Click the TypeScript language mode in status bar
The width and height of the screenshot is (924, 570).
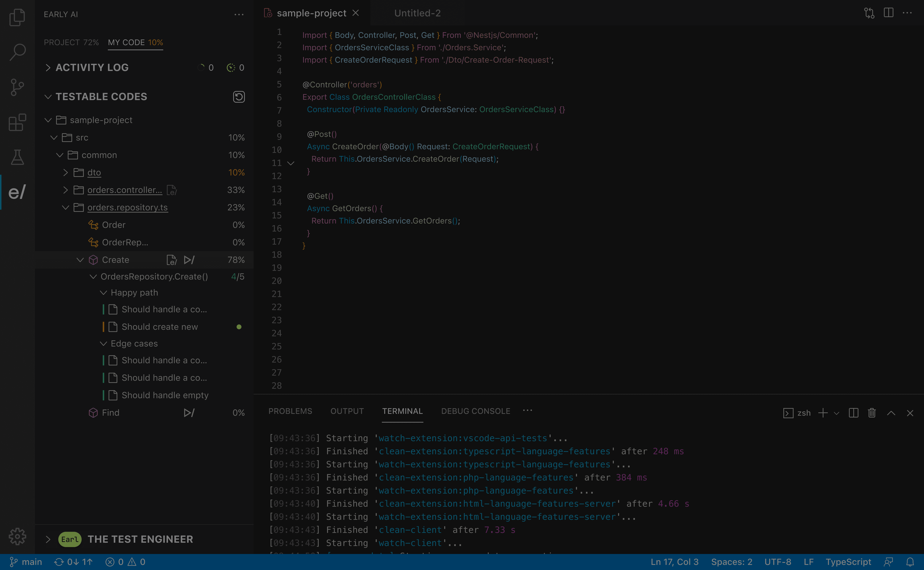pyautogui.click(x=848, y=562)
